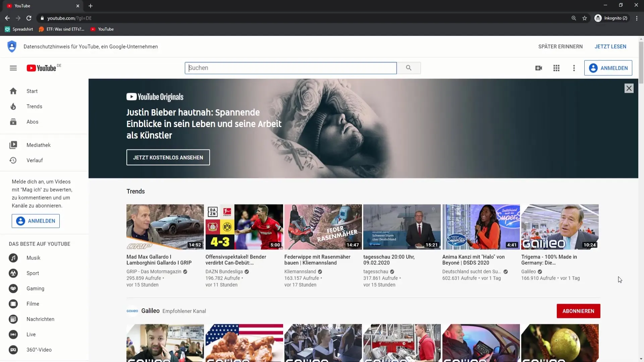Select Abos label in the sidebar
644x362 pixels.
pyautogui.click(x=33, y=122)
